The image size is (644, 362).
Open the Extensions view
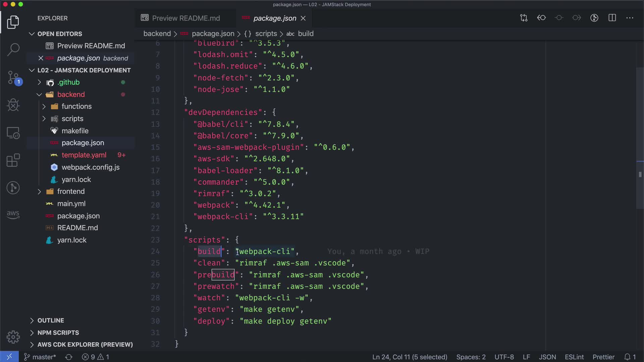click(x=13, y=160)
